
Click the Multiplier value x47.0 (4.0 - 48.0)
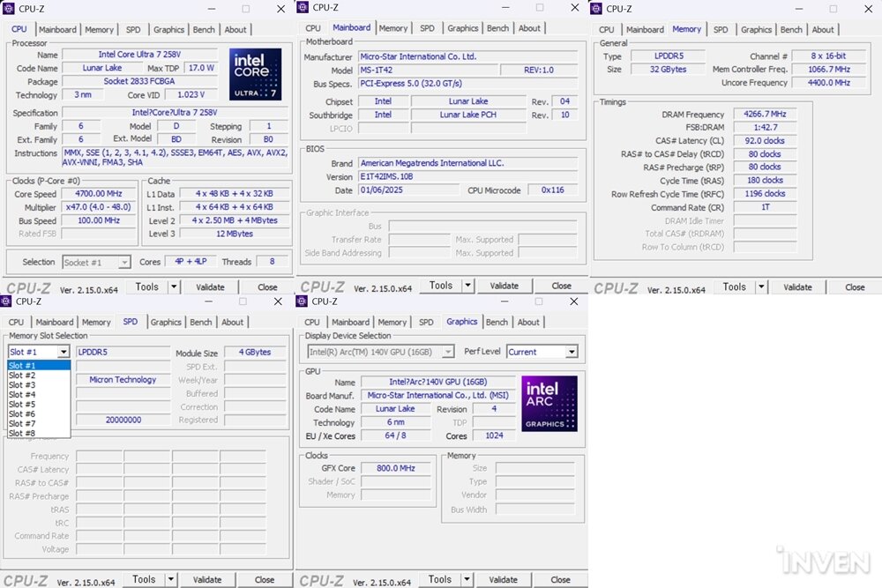[x=99, y=207]
